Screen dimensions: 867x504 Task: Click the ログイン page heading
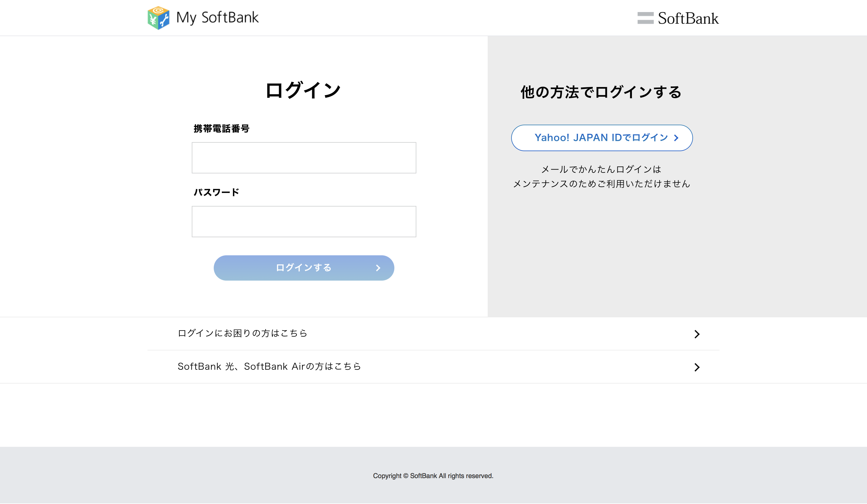point(303,91)
